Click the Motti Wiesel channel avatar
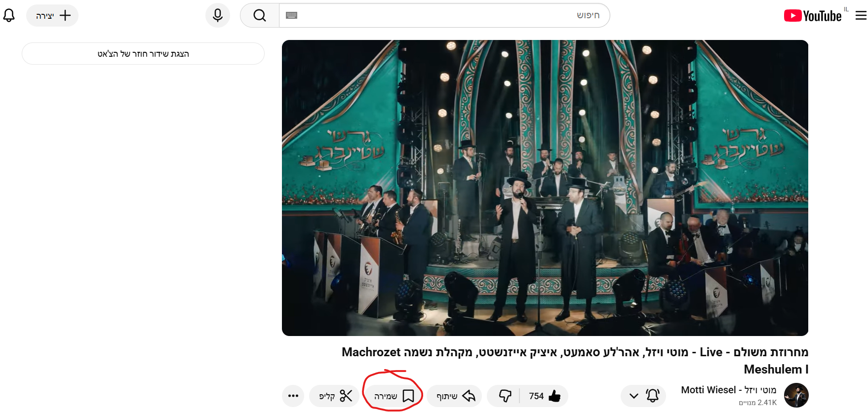Screen dimensions: 868x412 point(796,395)
